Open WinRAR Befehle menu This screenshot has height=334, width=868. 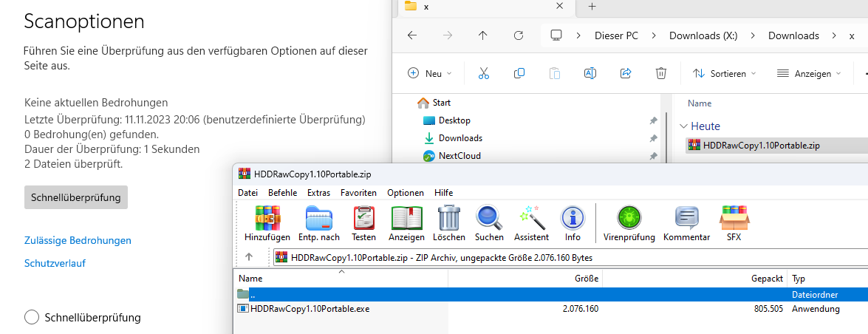[282, 193]
